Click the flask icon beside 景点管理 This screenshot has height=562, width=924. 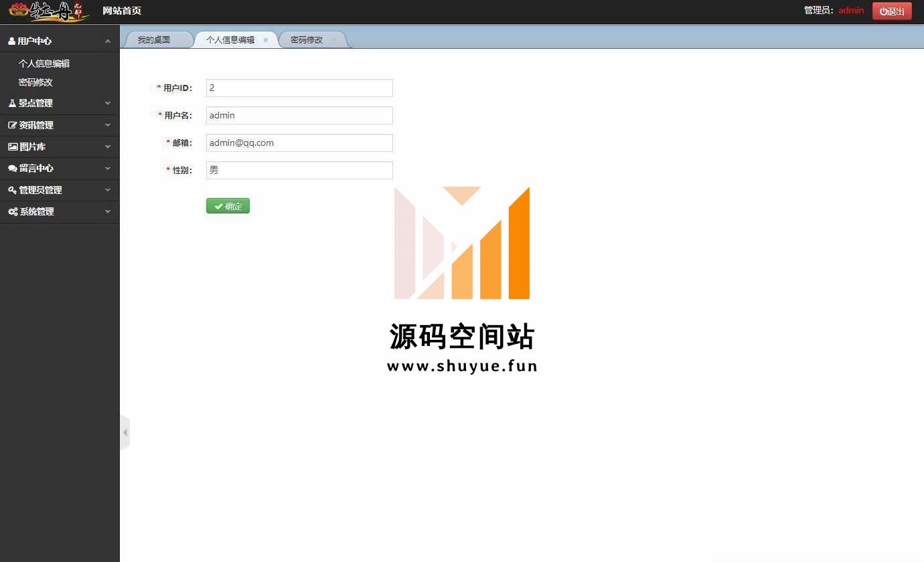pyautogui.click(x=12, y=104)
